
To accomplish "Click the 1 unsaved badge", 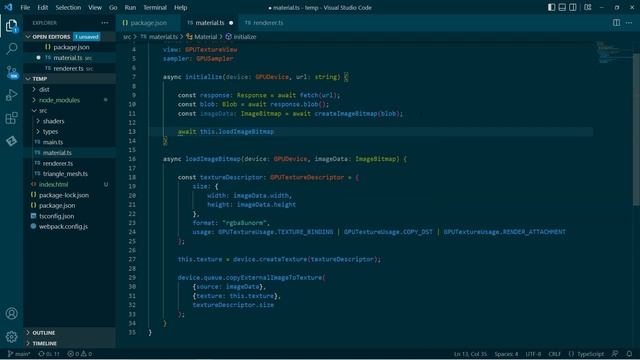I will (87, 37).
